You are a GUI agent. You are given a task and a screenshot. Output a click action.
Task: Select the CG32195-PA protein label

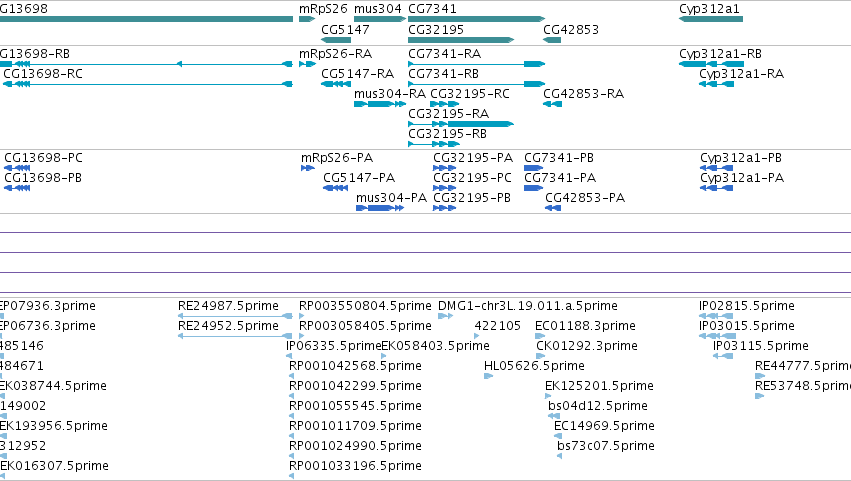click(473, 158)
